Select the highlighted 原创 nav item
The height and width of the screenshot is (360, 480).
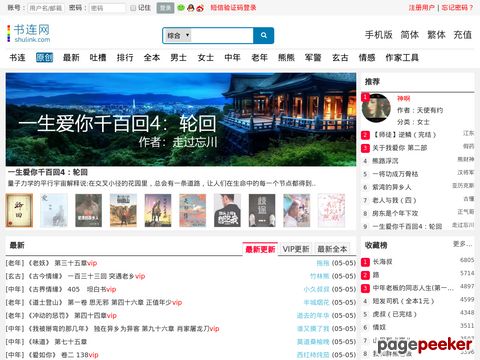(44, 58)
